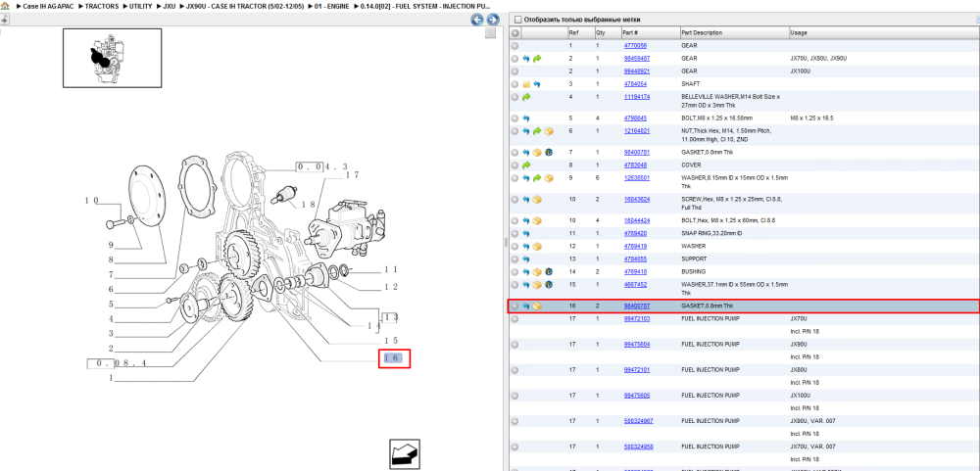
Task: Open part number link 12164821
Action: (637, 131)
